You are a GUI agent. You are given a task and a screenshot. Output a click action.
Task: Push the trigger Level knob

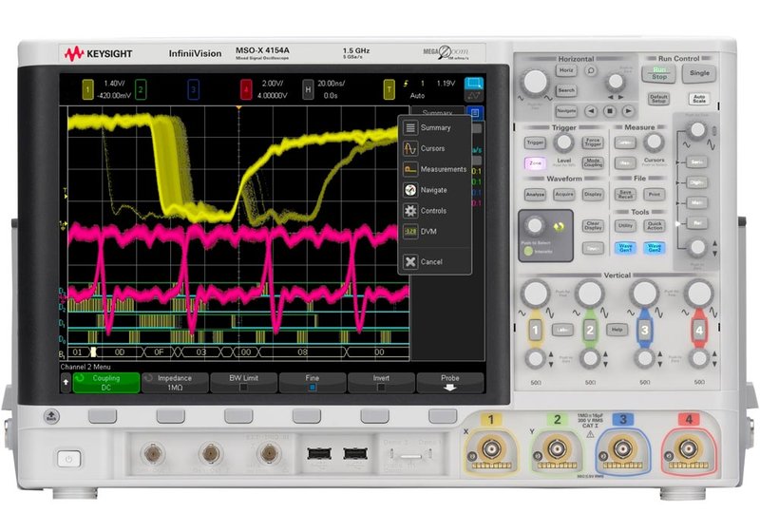(563, 142)
